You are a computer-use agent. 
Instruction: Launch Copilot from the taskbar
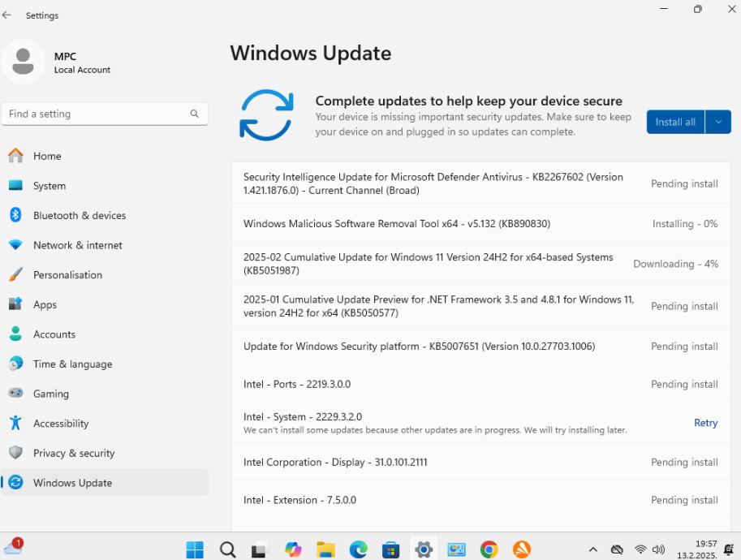click(x=293, y=549)
